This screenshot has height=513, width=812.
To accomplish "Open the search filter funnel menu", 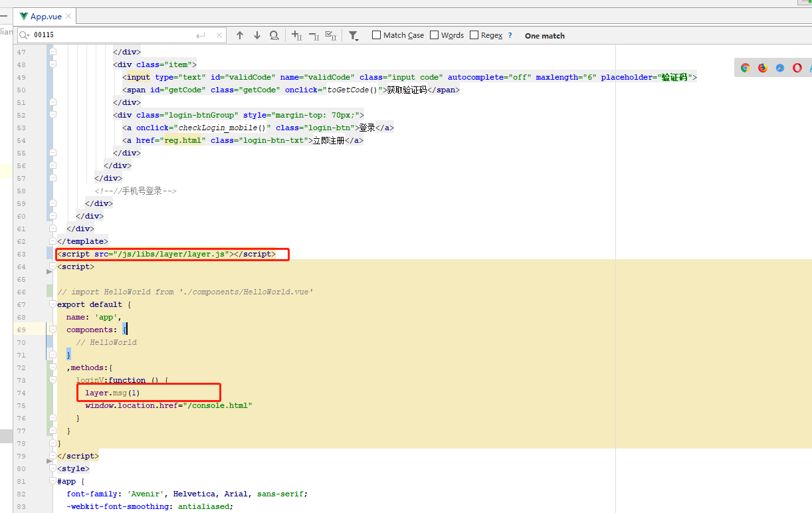I will 354,36.
